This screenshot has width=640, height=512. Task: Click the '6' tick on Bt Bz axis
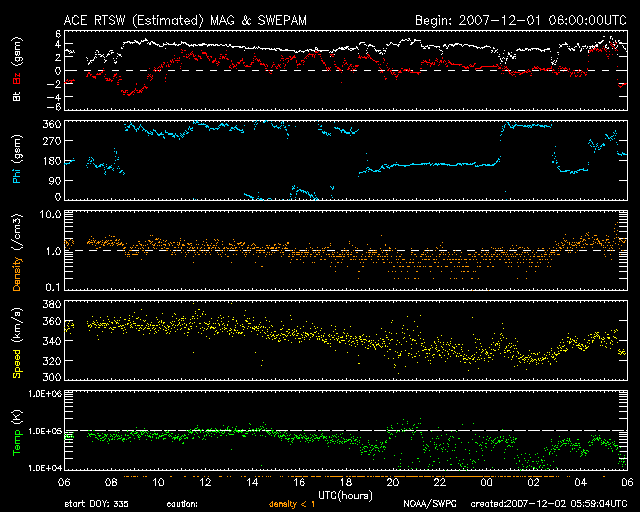(58, 34)
